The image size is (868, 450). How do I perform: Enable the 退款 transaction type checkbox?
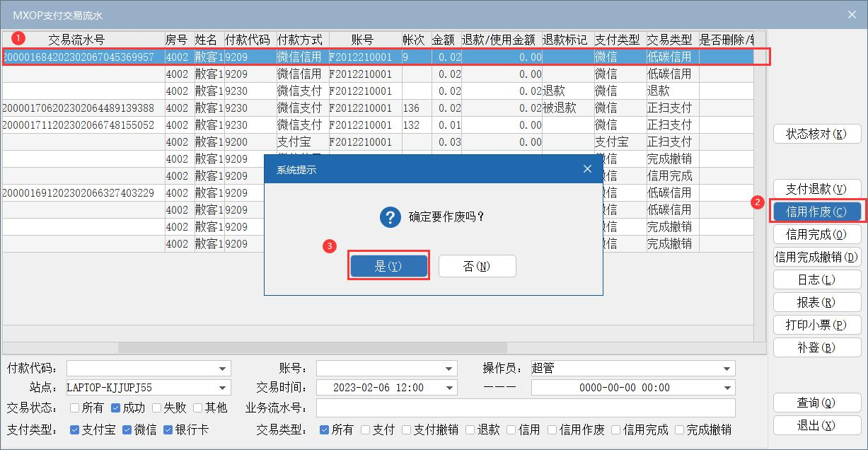pos(470,429)
